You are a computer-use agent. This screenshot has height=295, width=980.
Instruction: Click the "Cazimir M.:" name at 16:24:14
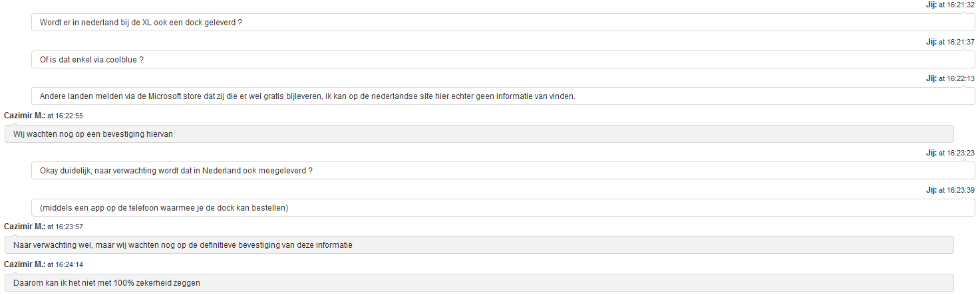[24, 264]
